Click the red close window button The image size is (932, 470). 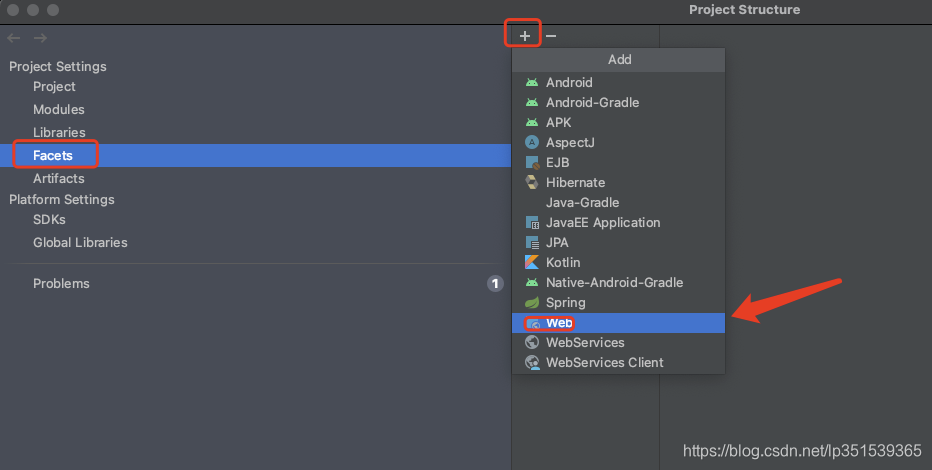pyautogui.click(x=13, y=10)
